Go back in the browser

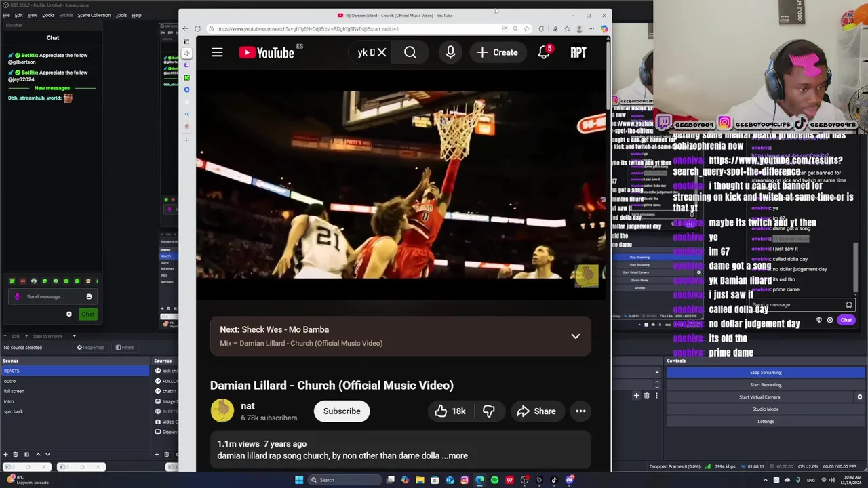tap(185, 28)
